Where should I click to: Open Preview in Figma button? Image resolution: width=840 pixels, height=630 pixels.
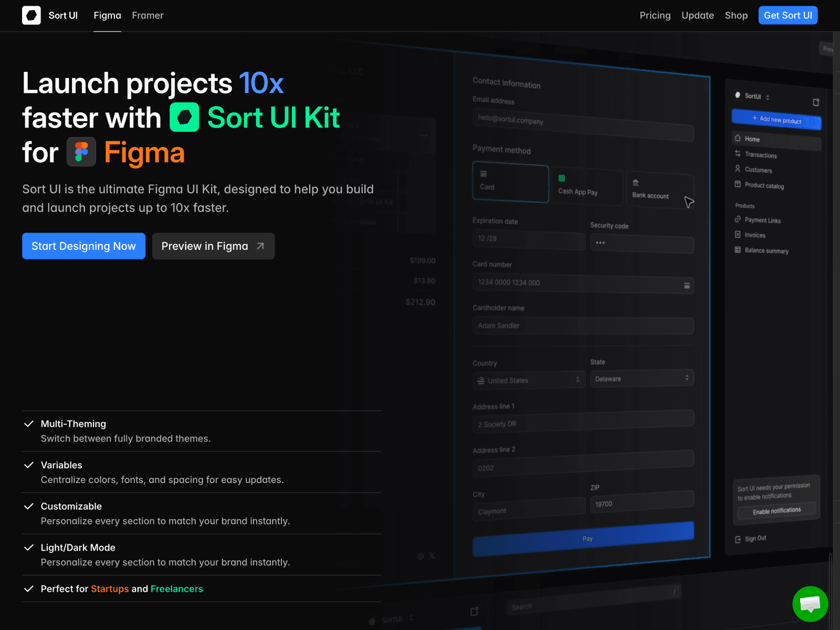click(213, 246)
